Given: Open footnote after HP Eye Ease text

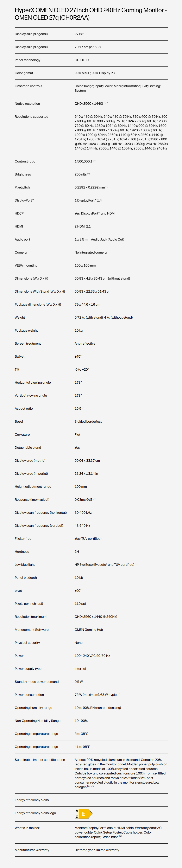Looking at the screenshot, I should click(136, 564).
